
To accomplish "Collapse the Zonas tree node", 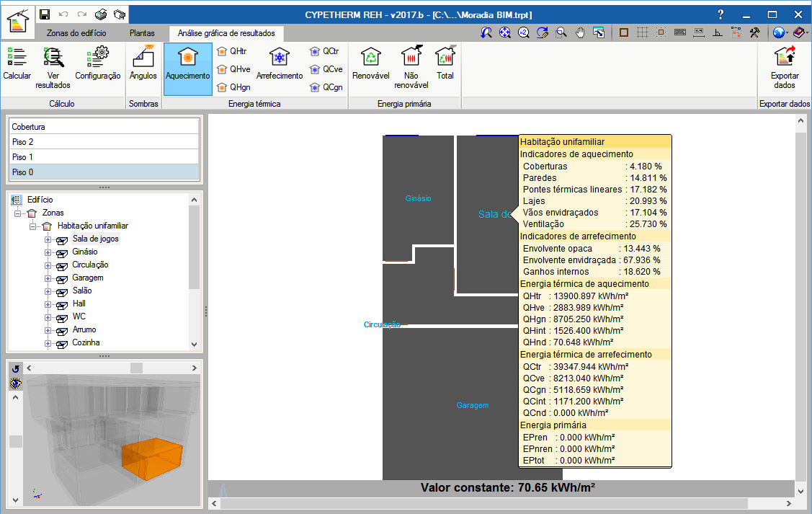I will [x=17, y=213].
